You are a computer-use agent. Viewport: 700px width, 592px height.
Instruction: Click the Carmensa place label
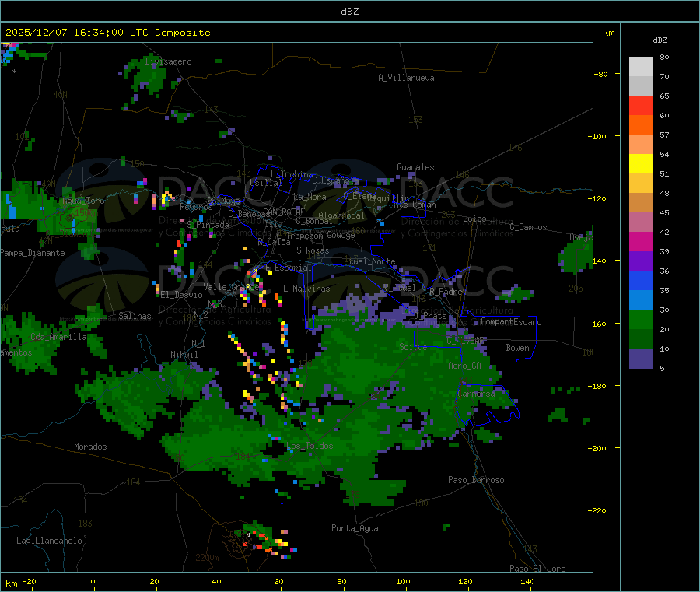coord(476,394)
